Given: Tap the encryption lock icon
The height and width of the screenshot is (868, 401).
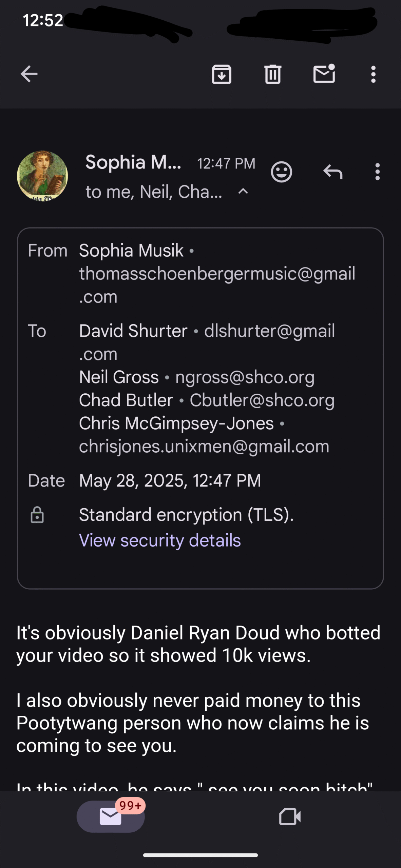Looking at the screenshot, I should tap(37, 515).
